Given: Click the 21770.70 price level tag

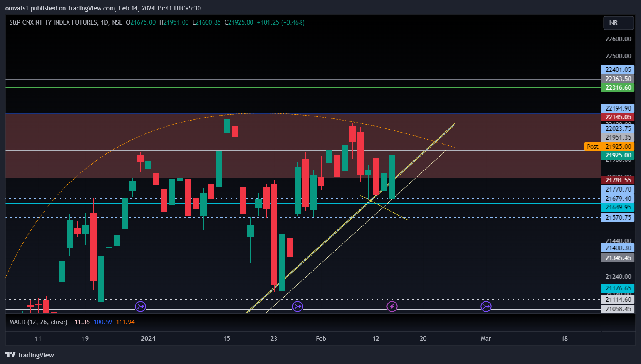Looking at the screenshot, I should [x=618, y=189].
